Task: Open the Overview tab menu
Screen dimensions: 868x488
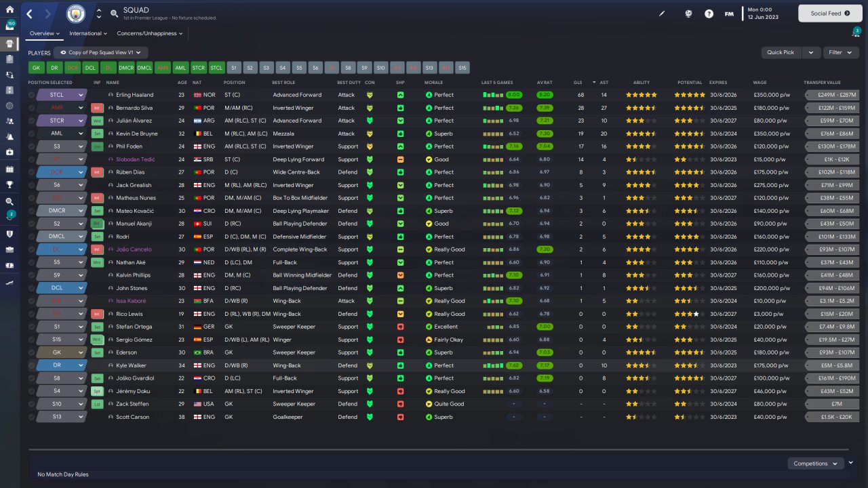Action: tap(45, 33)
